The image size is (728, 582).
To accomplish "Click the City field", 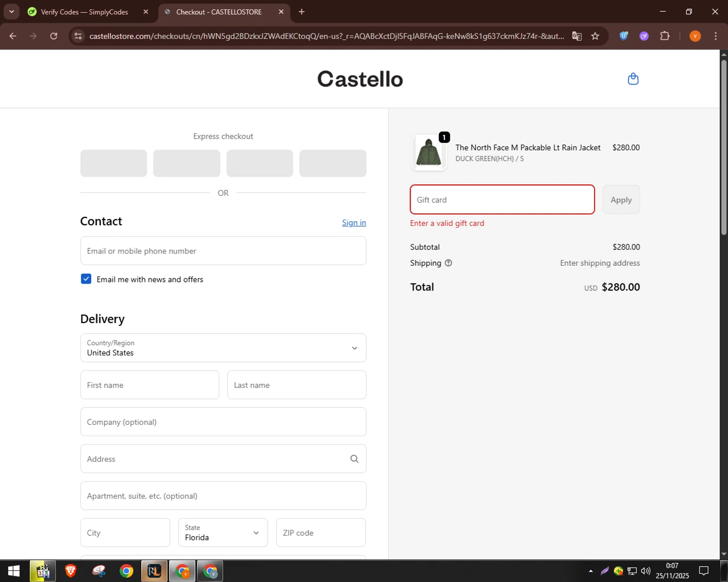I will point(125,533).
